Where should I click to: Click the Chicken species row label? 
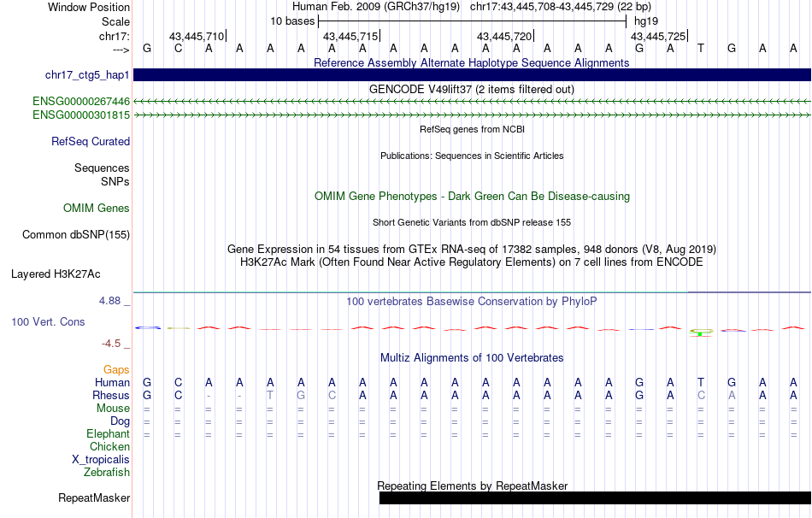click(109, 446)
